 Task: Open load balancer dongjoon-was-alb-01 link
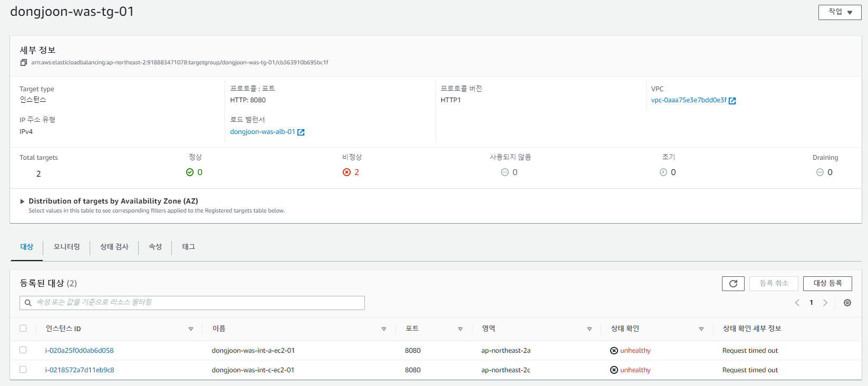click(x=263, y=132)
